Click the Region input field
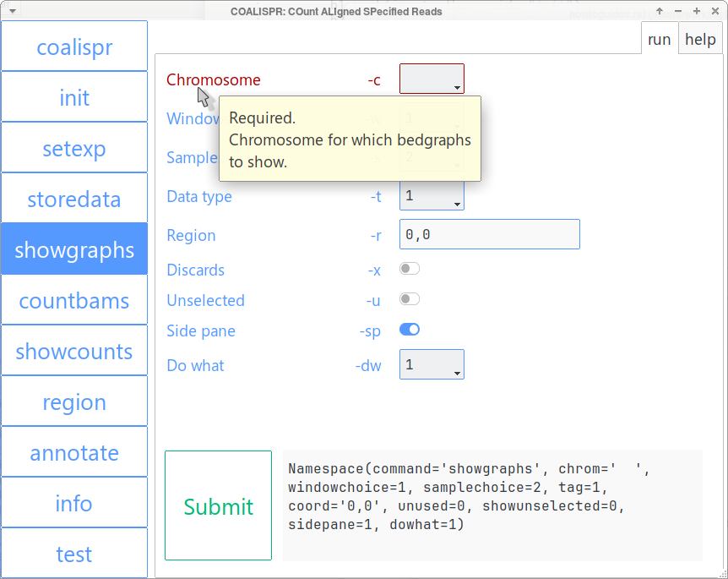Screen dimensions: 728x579 (489, 234)
